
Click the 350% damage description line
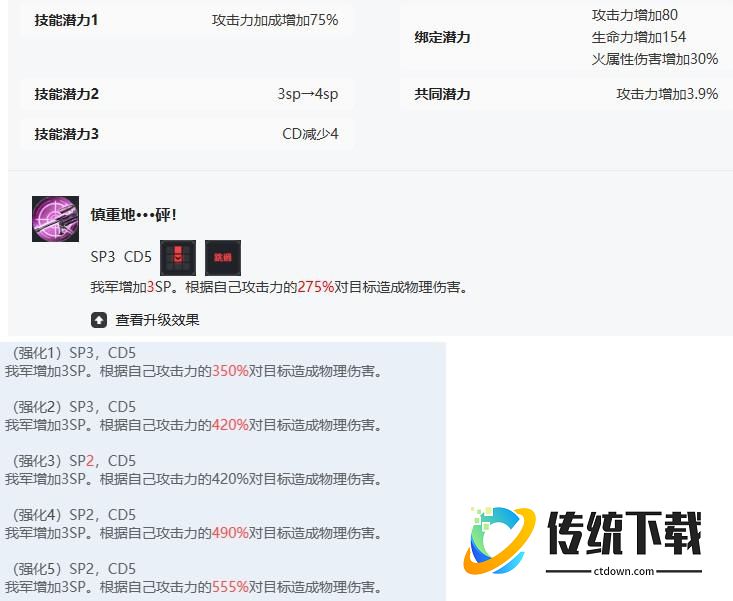(194, 371)
